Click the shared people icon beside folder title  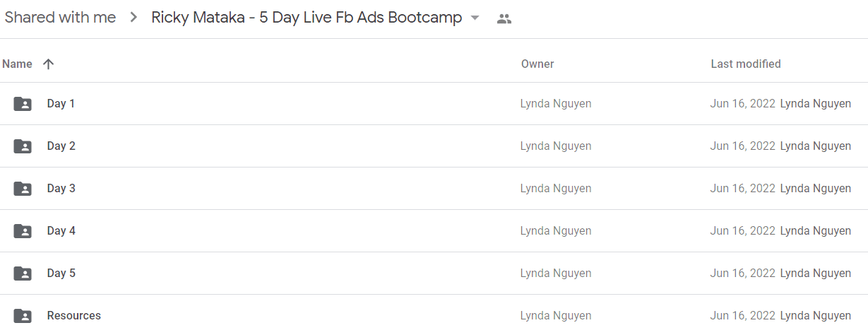[504, 19]
